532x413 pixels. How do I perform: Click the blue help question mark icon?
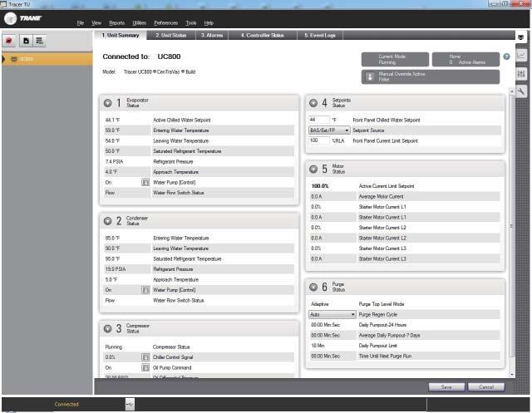click(x=506, y=57)
